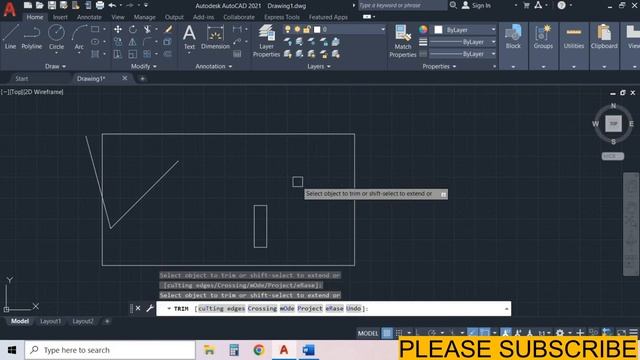Select the Circle tool
Screen dimensions: 640x360
coord(56,37)
